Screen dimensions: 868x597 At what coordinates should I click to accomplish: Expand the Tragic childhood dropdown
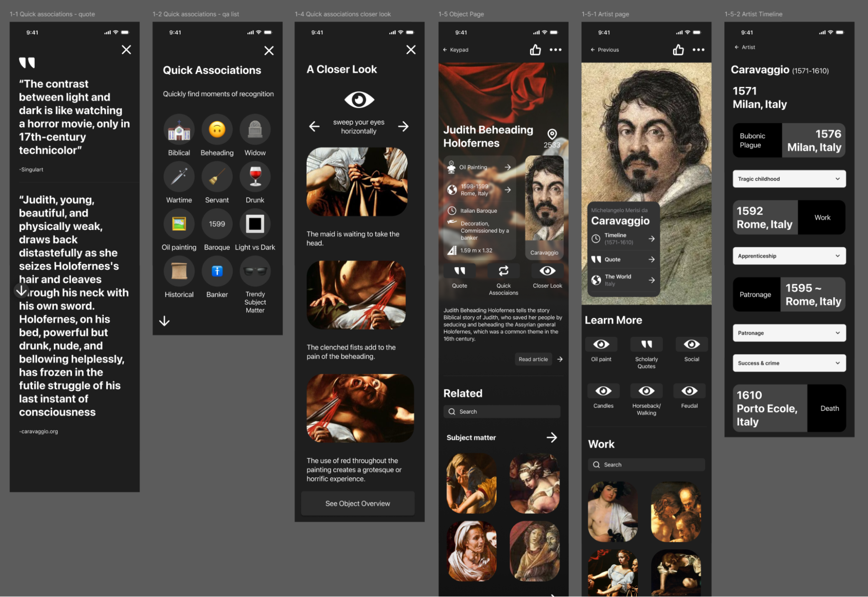(x=789, y=179)
